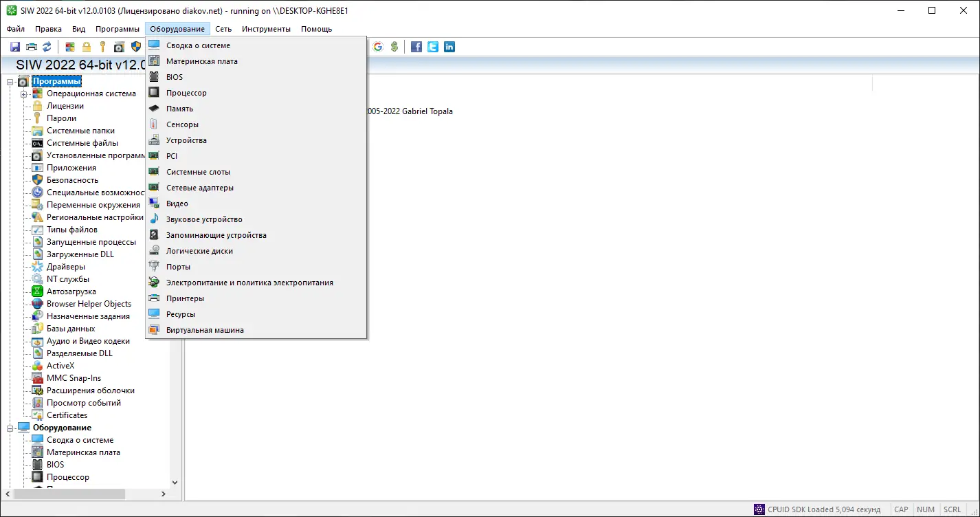Select Лицензии in the tree

pyautogui.click(x=65, y=106)
